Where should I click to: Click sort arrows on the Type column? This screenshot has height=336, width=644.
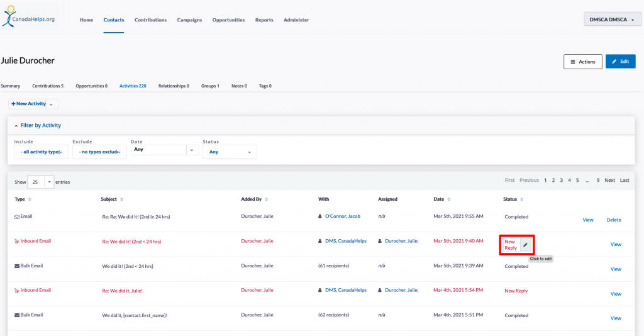[x=30, y=199]
